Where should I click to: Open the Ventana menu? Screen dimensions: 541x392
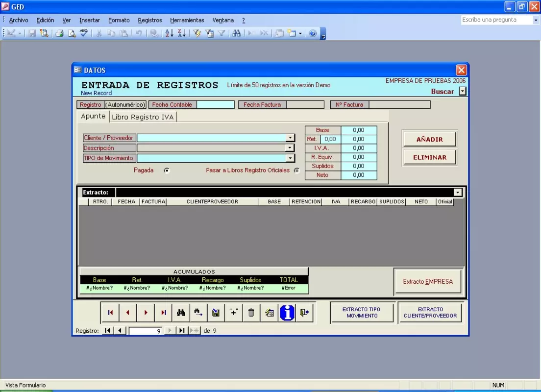pos(223,20)
